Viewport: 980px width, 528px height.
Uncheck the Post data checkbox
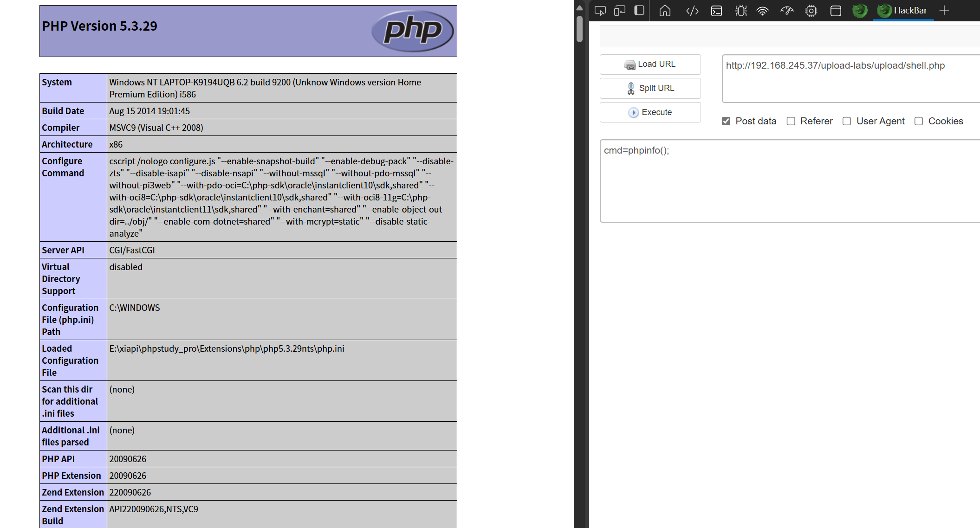pos(726,121)
